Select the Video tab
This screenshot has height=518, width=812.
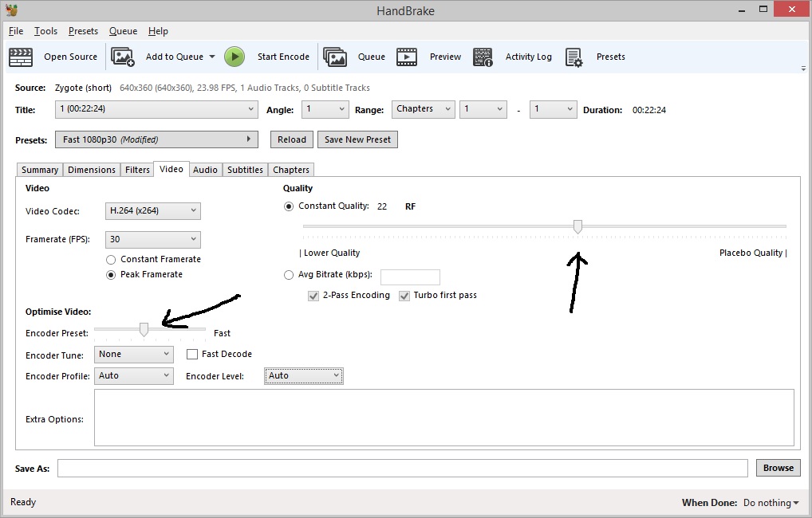(x=171, y=169)
